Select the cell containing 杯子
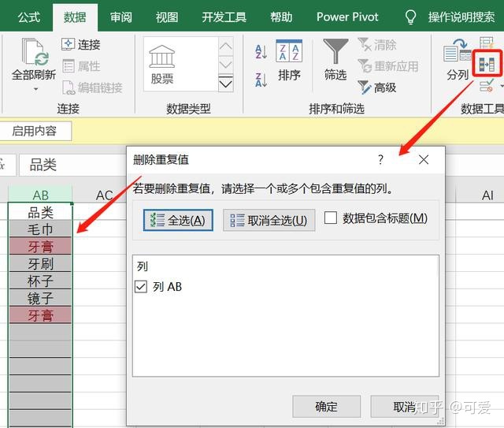The width and height of the screenshot is (504, 428). [40, 281]
